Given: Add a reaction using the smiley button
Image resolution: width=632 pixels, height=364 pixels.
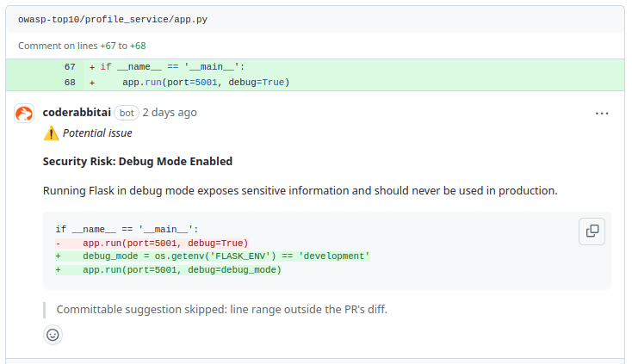Looking at the screenshot, I should [53, 335].
